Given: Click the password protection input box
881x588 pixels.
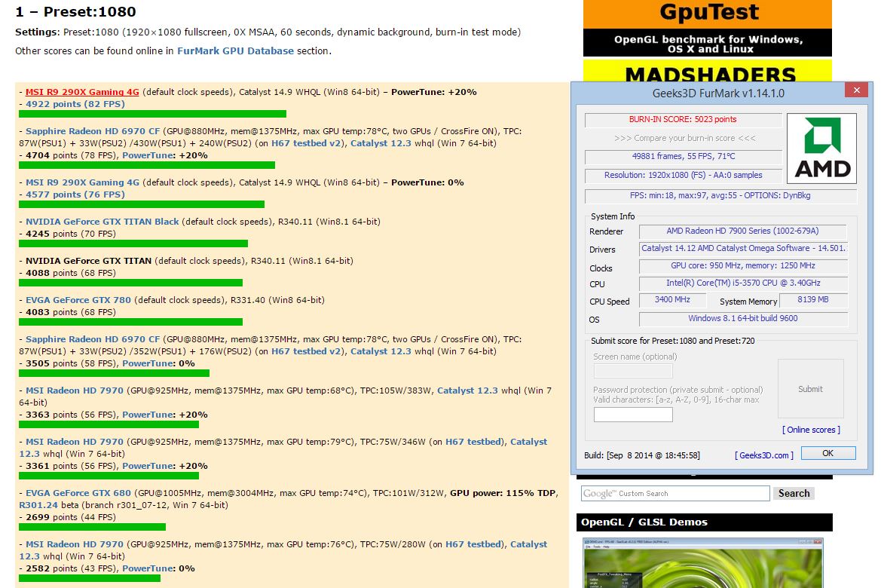Looking at the screenshot, I should click(633, 415).
